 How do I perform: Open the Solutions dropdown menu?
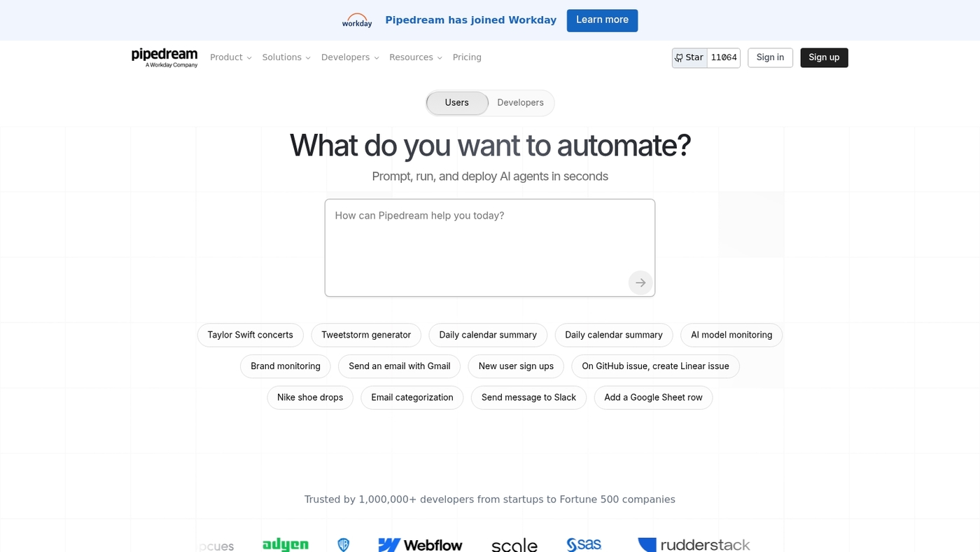286,57
